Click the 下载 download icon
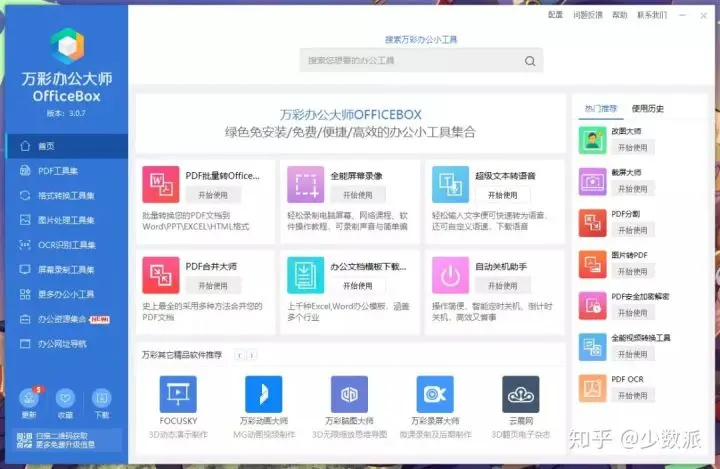 coord(101,398)
